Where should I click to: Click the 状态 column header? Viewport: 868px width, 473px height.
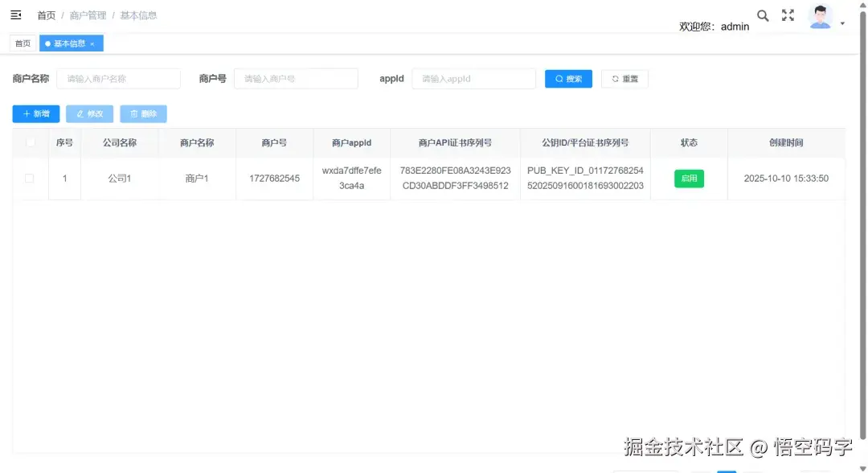(690, 143)
